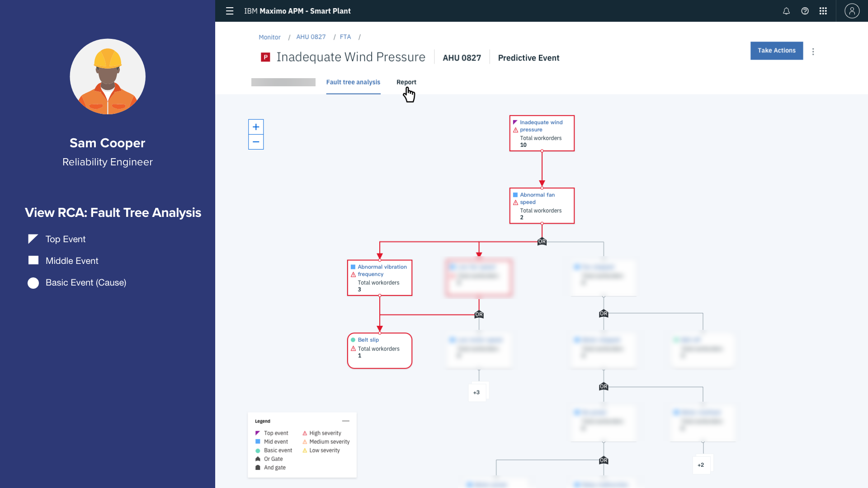The width and height of the screenshot is (868, 488).
Task: Select the Abnormal fan speed node
Action: [542, 206]
